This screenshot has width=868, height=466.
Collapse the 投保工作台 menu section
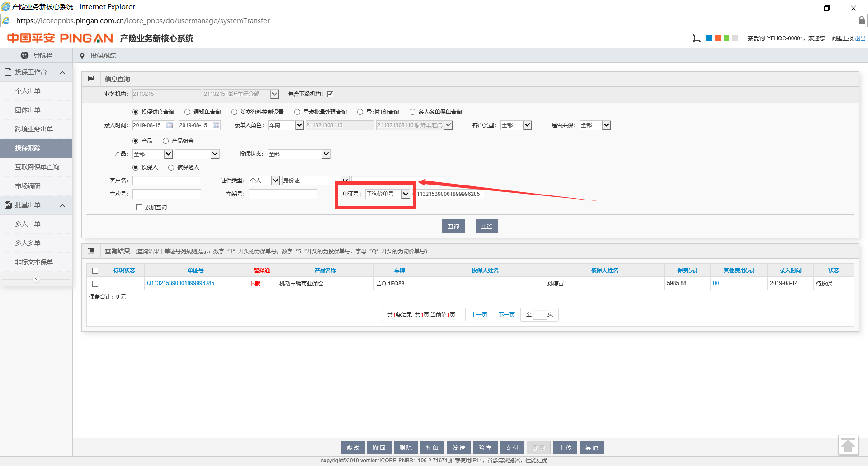(62, 72)
